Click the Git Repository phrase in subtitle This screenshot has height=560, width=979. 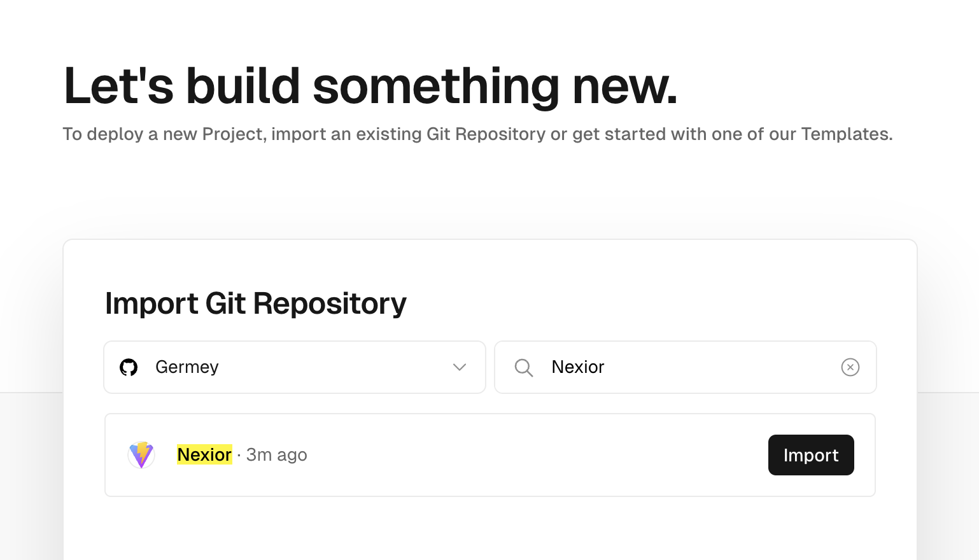tap(486, 134)
